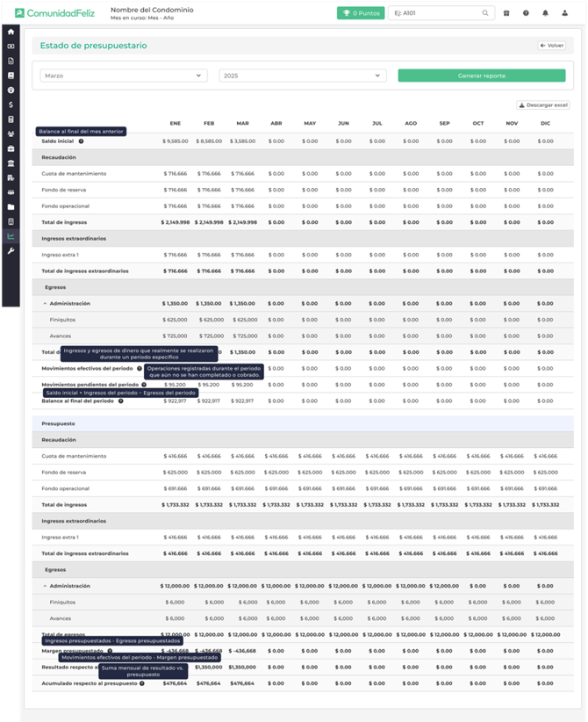Open the notifications bell icon
588x722 pixels.
[545, 13]
